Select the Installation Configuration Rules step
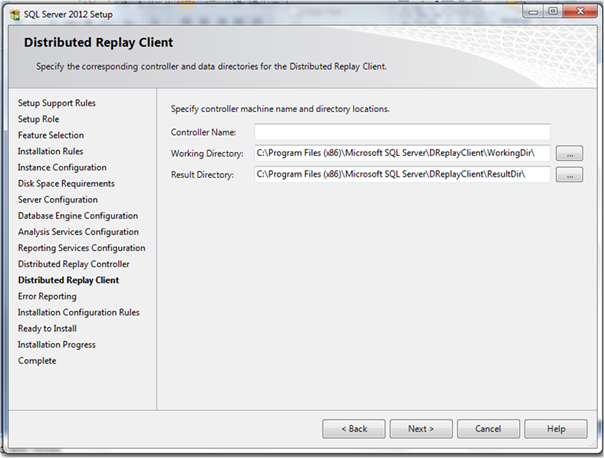Image resolution: width=604 pixels, height=458 pixels. pyautogui.click(x=79, y=312)
